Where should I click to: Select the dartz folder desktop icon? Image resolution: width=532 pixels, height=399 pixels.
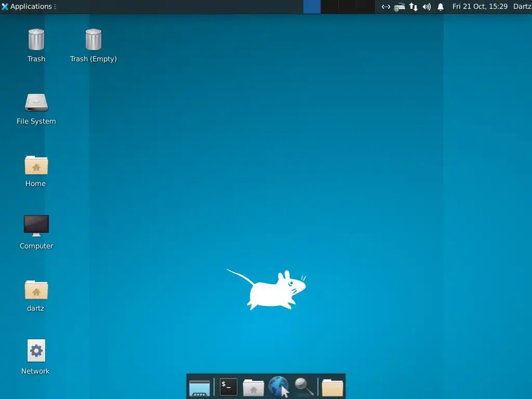click(36, 290)
